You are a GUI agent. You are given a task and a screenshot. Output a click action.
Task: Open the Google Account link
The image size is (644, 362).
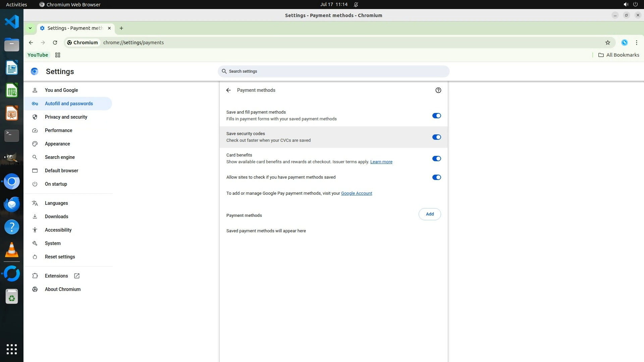point(356,193)
